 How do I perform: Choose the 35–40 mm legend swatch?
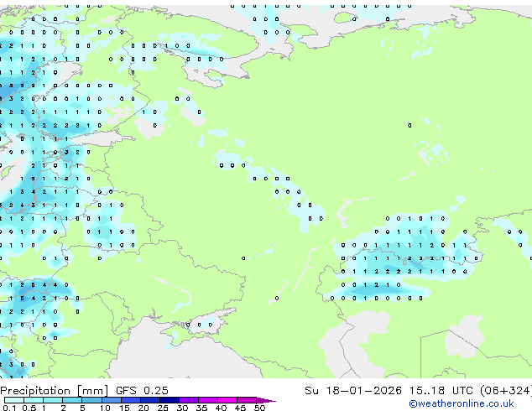tap(207, 400)
